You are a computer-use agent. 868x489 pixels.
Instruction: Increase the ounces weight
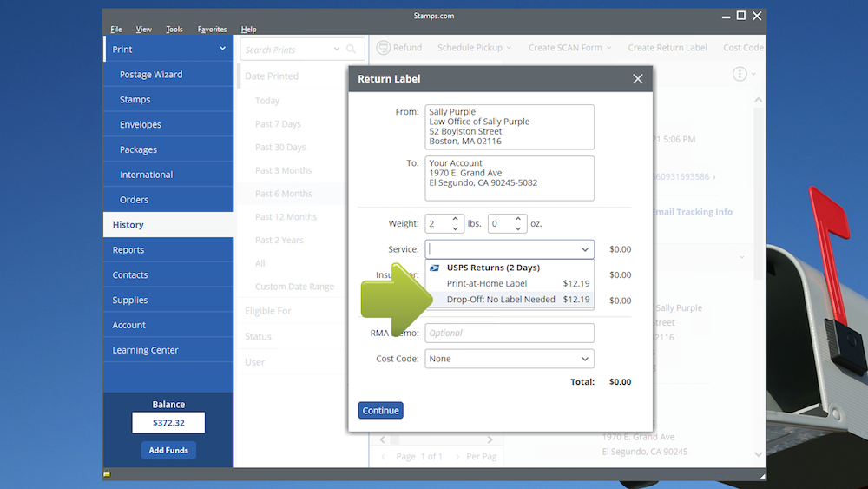click(x=517, y=219)
